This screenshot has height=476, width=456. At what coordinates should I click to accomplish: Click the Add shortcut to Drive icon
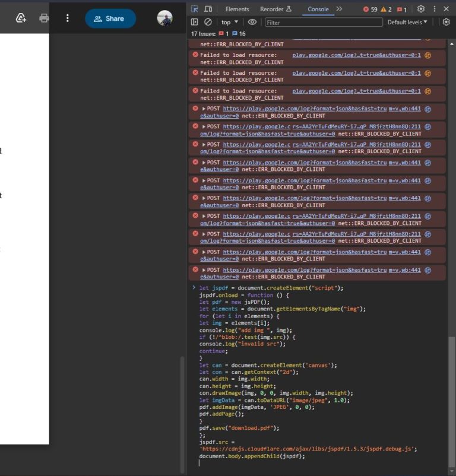coord(21,18)
